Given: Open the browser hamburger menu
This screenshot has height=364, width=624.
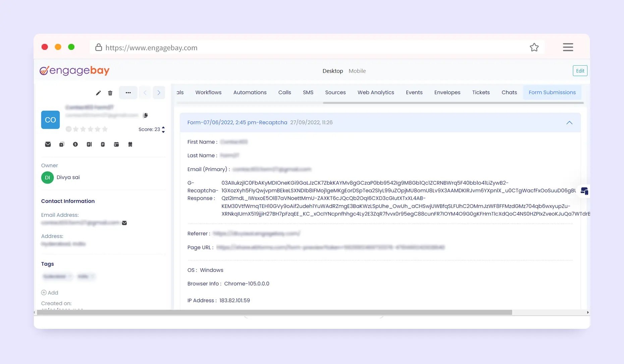Looking at the screenshot, I should [x=568, y=47].
